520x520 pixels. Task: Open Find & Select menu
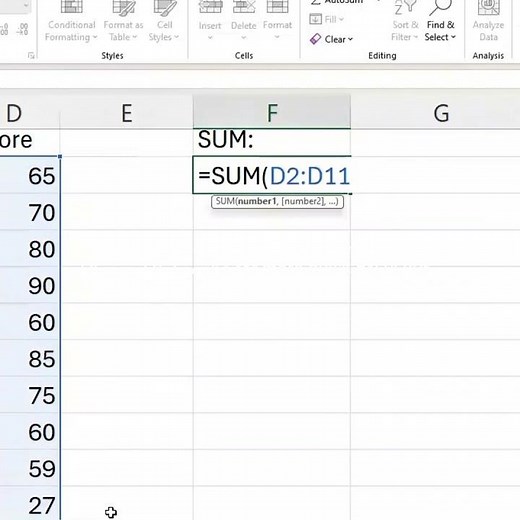tap(440, 21)
